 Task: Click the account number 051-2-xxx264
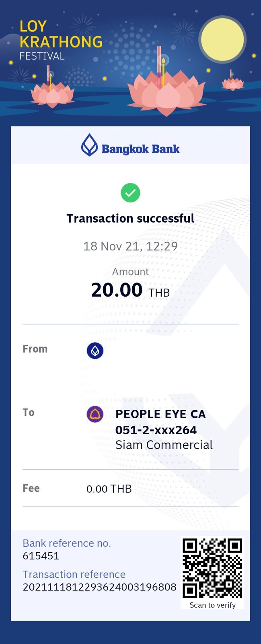pos(156,430)
